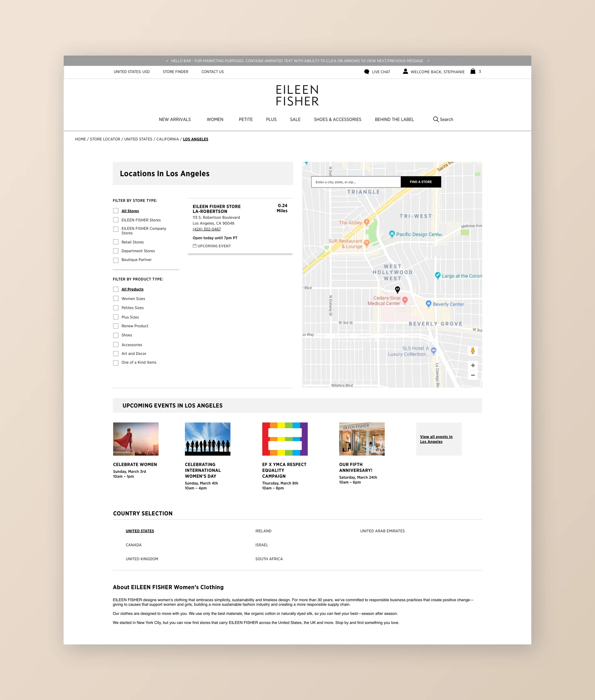Click SLS Hotel map marker
Image resolution: width=595 pixels, height=700 pixels.
(x=434, y=351)
